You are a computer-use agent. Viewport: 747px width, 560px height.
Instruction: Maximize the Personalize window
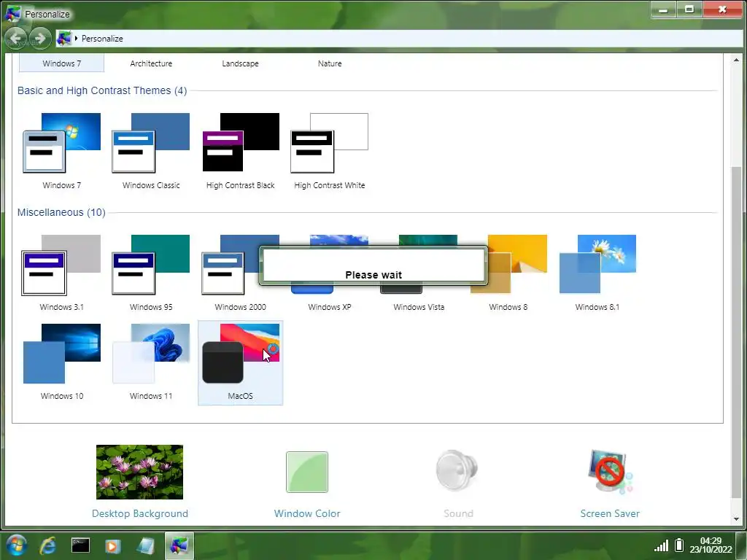[689, 9]
